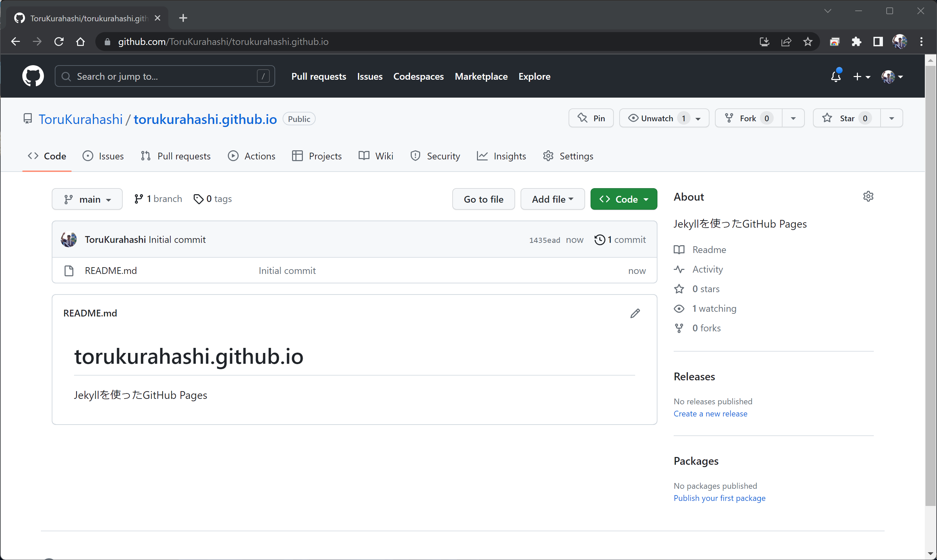This screenshot has width=937, height=560.
Task: Switch to the Issues repository tab
Action: [x=103, y=156]
